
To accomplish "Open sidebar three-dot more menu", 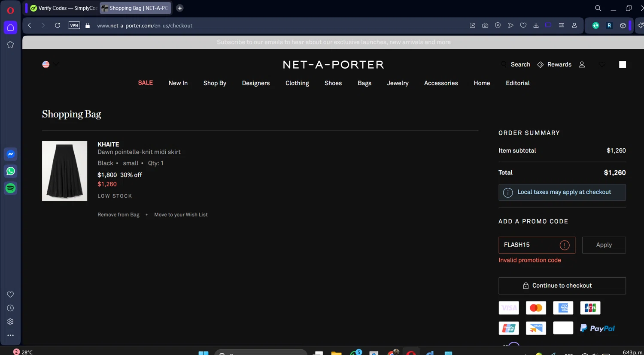I will (10, 335).
